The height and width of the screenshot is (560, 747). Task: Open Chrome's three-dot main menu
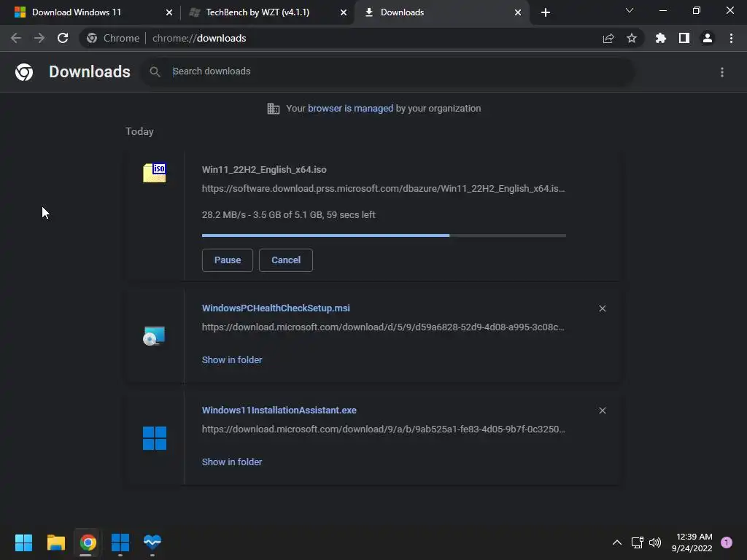731,38
